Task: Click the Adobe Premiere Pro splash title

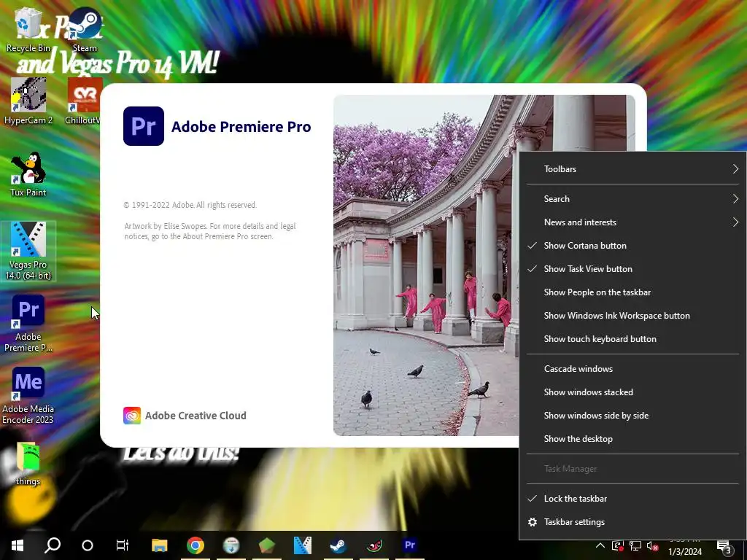Action: 241,127
